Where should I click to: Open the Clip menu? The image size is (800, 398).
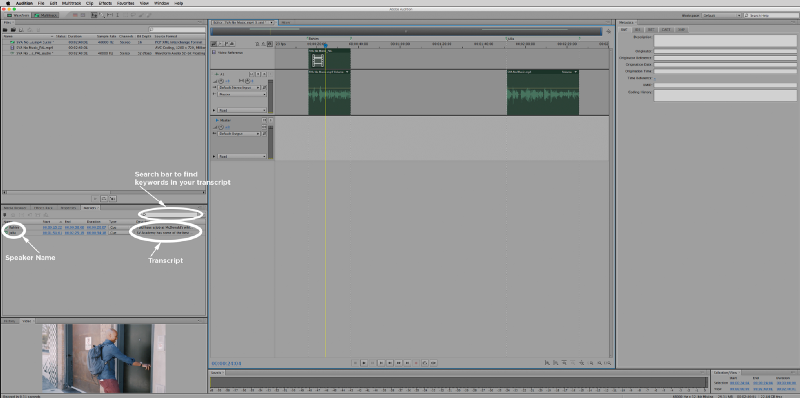coord(89,3)
